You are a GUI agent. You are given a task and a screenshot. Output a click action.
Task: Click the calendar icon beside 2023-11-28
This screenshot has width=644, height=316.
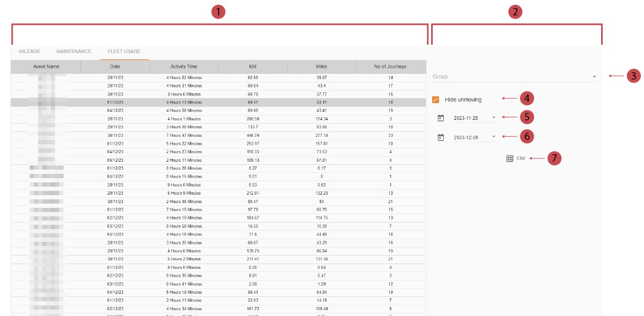[441, 118]
